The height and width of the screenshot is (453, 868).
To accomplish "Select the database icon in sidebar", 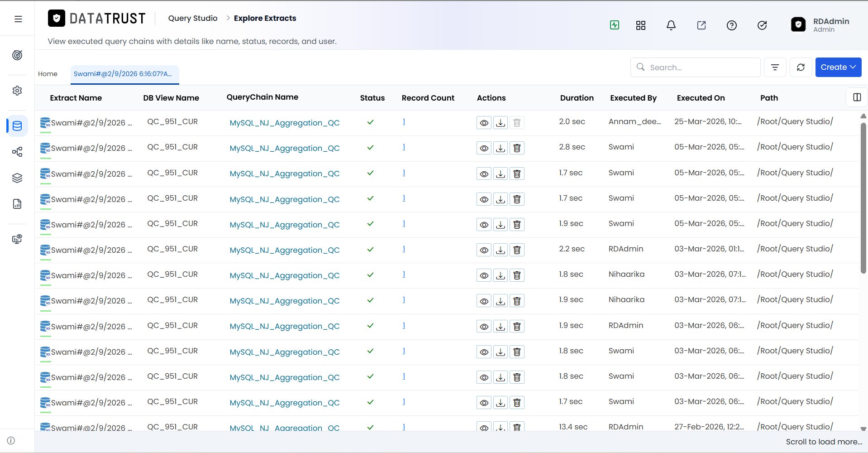I will pyautogui.click(x=17, y=126).
